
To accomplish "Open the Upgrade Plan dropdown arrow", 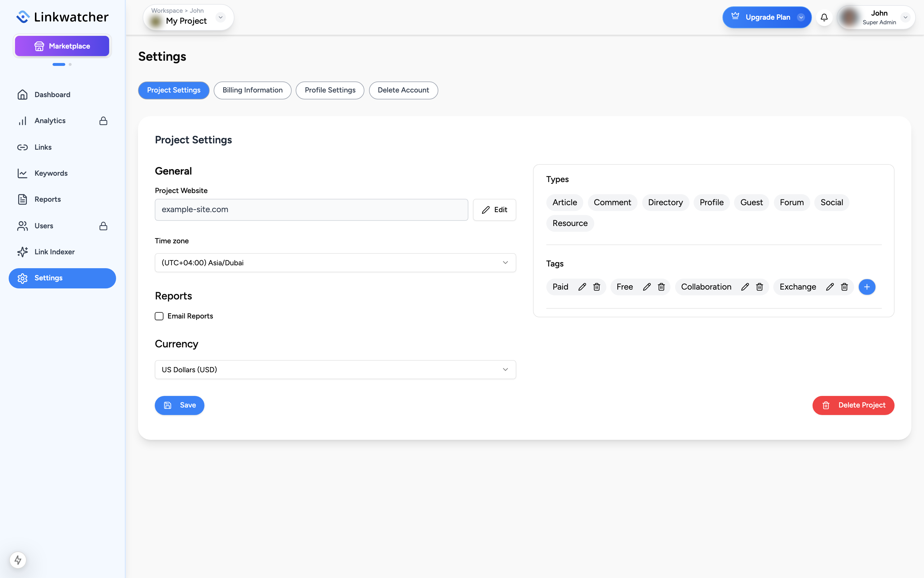I will [x=801, y=17].
